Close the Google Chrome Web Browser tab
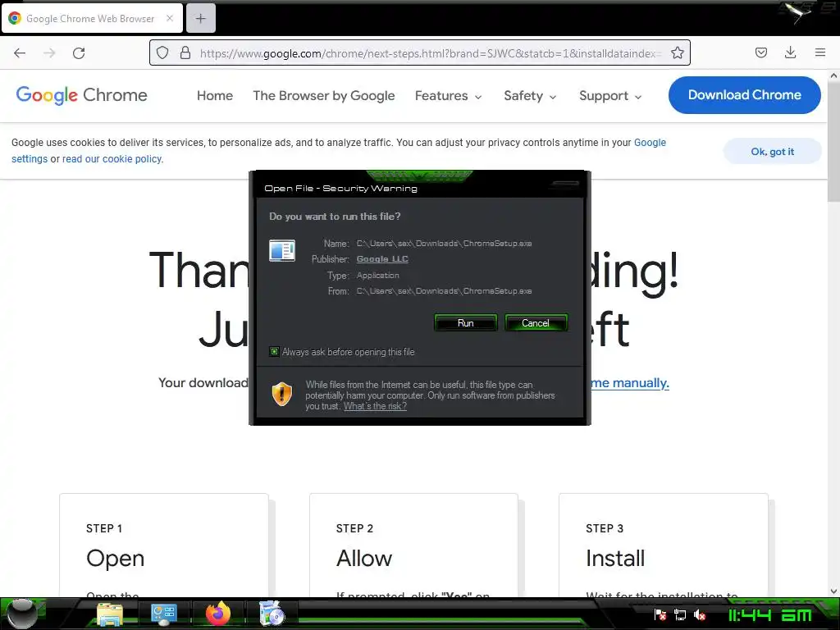The height and width of the screenshot is (630, 840). tap(169, 18)
